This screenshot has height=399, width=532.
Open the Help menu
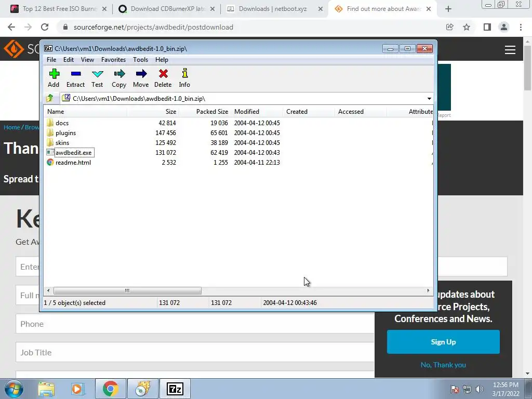162,60
